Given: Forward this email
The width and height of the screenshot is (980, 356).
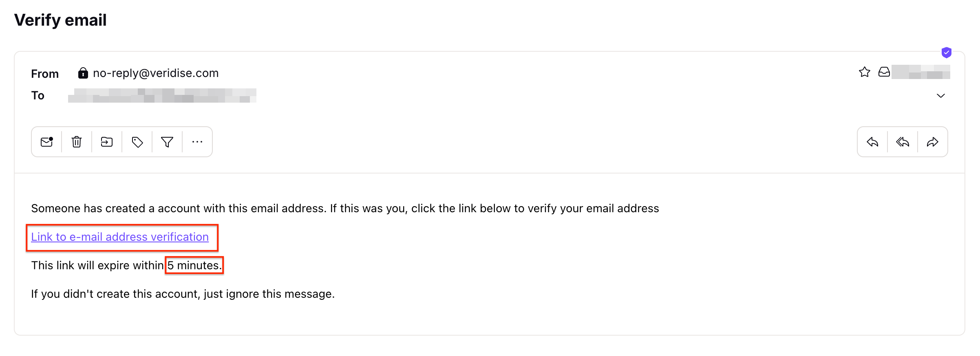Looking at the screenshot, I should coord(933,142).
